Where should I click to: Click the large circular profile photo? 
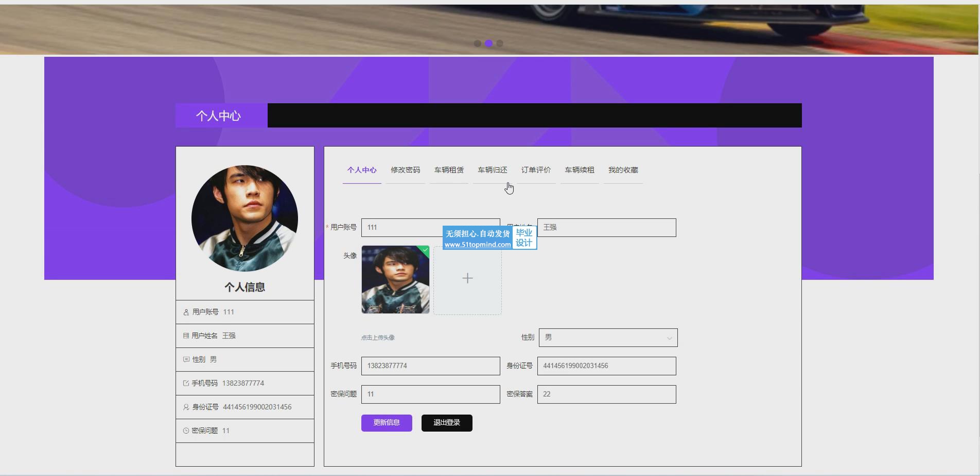244,218
